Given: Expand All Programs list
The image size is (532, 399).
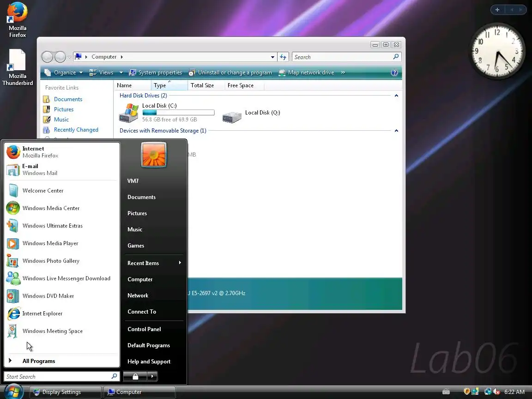Looking at the screenshot, I should (x=62, y=361).
